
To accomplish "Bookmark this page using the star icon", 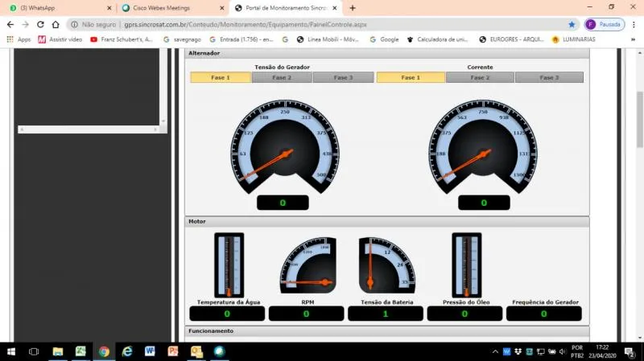I will tap(572, 24).
